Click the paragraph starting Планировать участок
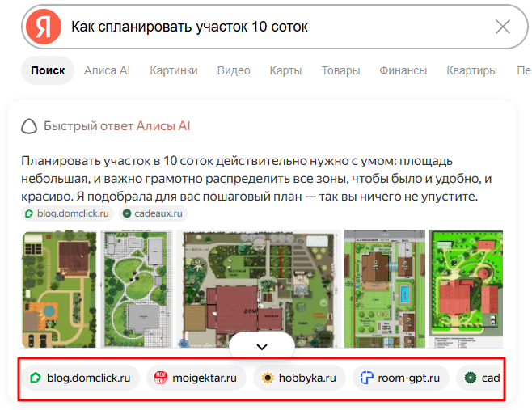This screenshot has width=532, height=410. coord(256,179)
